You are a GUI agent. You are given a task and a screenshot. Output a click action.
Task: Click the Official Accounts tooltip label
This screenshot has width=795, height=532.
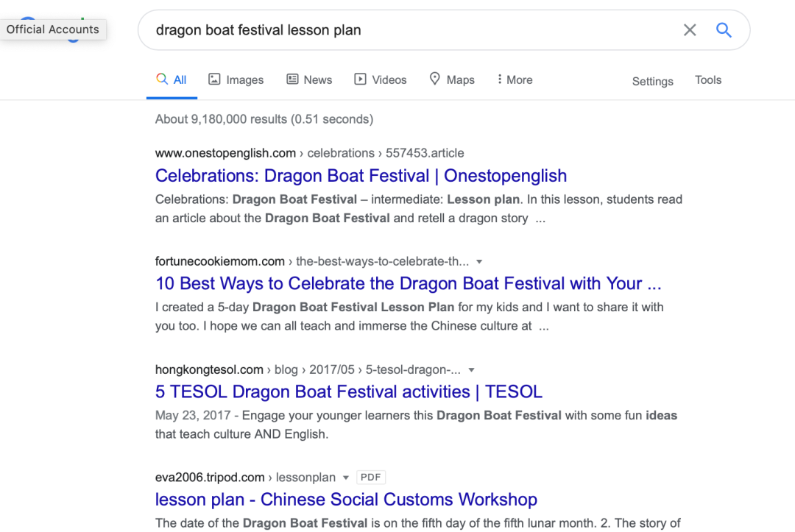point(53,29)
